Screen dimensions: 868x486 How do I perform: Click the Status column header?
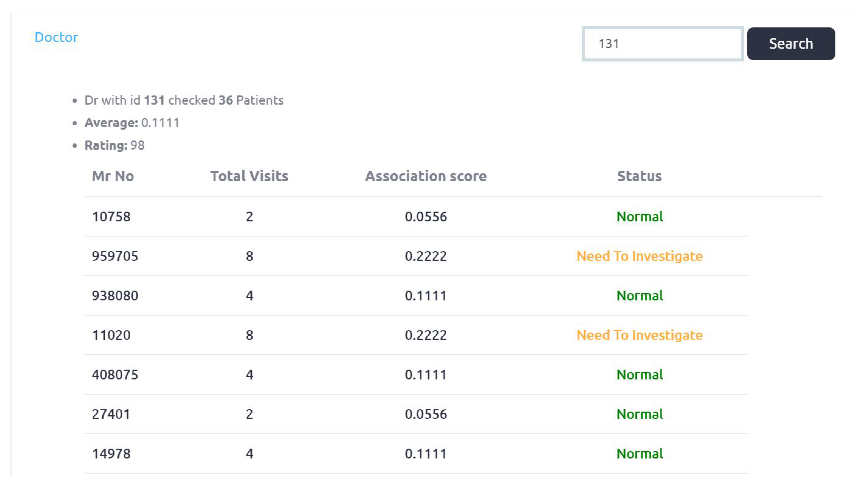tap(639, 176)
